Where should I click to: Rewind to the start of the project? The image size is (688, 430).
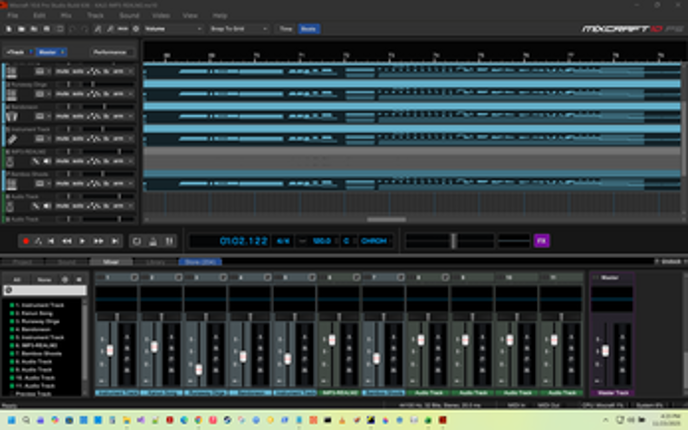(53, 241)
